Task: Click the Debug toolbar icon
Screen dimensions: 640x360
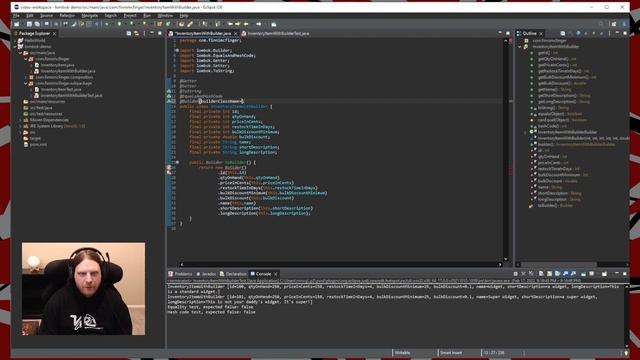Action: 107,24
